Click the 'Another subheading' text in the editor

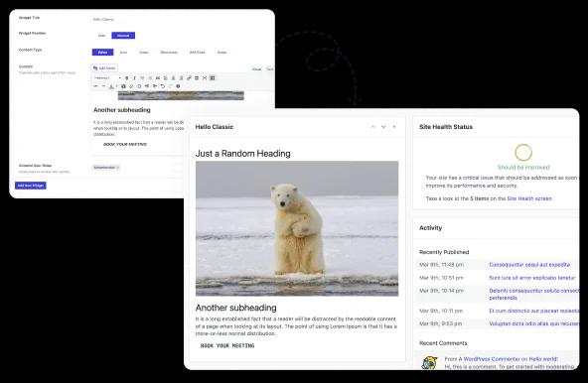[122, 110]
